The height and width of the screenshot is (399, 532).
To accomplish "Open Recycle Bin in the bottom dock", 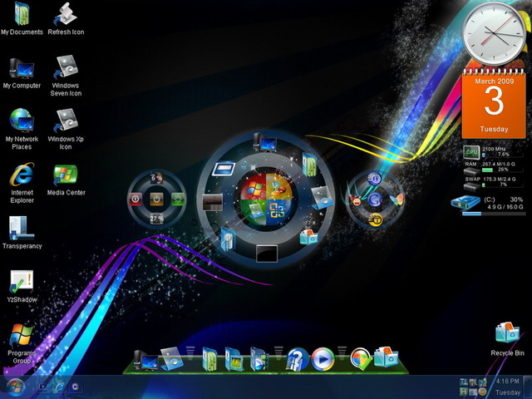I will pos(386,357).
